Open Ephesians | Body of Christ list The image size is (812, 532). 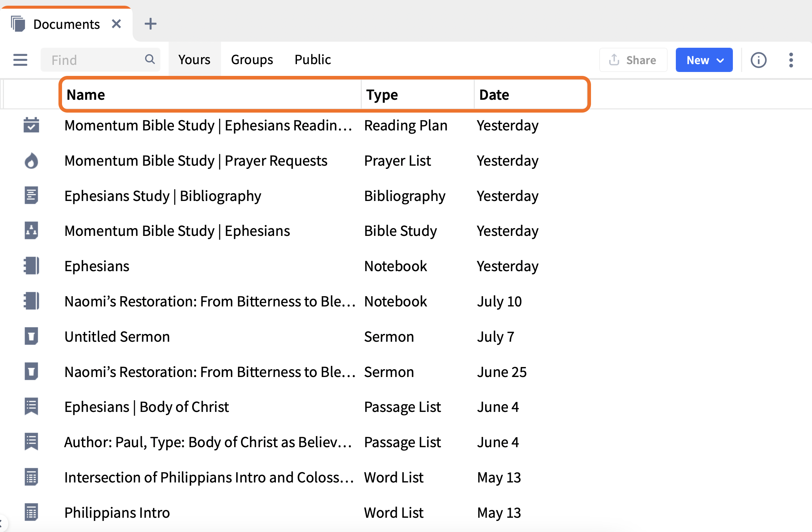(147, 407)
